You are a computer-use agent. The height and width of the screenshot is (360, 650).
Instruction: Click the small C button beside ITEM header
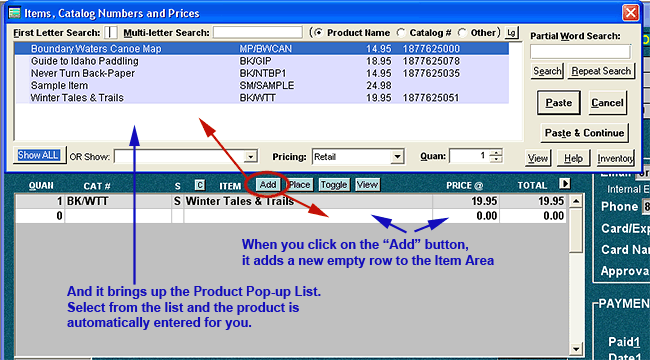tap(200, 185)
